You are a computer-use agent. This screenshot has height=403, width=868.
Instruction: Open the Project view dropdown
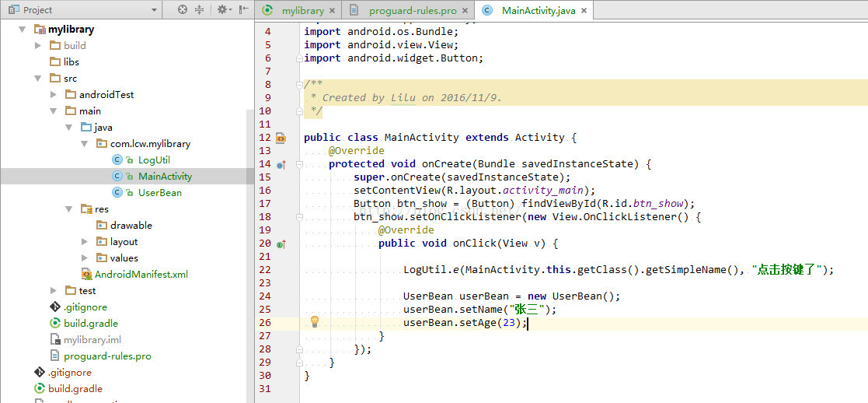coord(153,10)
